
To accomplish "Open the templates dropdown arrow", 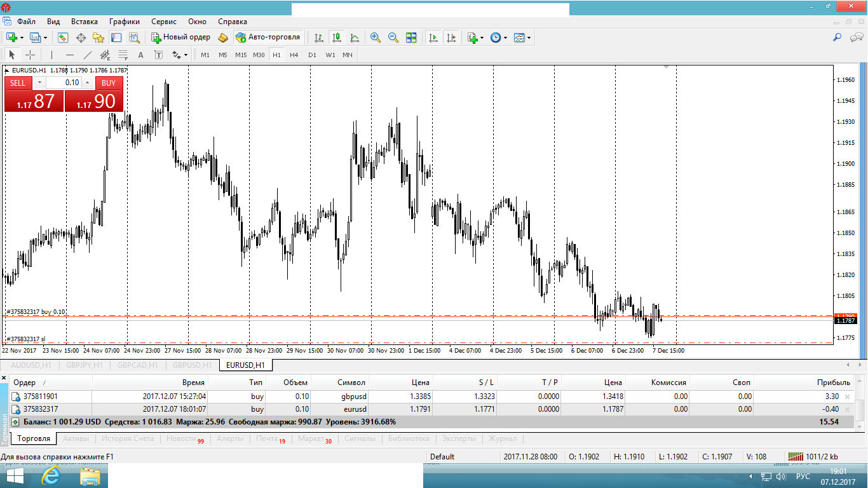I will click(x=529, y=37).
